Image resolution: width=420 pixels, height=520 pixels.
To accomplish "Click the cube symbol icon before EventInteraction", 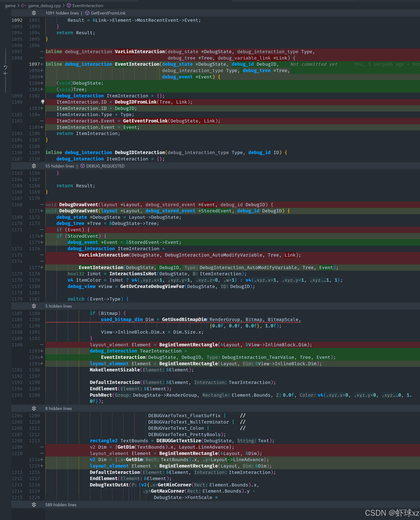I will coord(69,6).
